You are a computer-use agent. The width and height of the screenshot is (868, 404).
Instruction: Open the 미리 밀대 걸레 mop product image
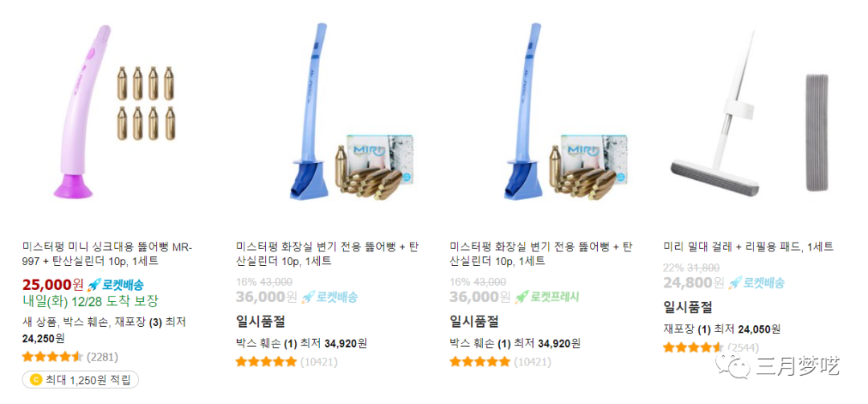(x=753, y=111)
